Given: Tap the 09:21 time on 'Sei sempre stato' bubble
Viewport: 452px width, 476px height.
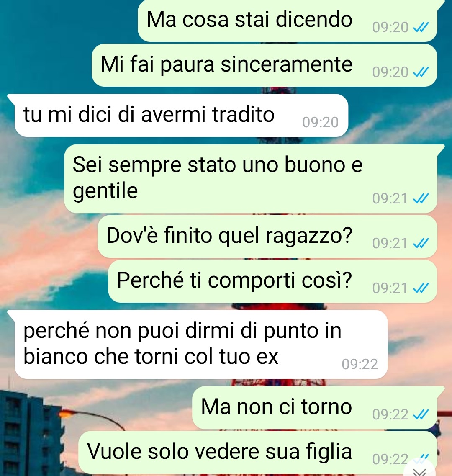Looking at the screenshot, I should tap(390, 198).
